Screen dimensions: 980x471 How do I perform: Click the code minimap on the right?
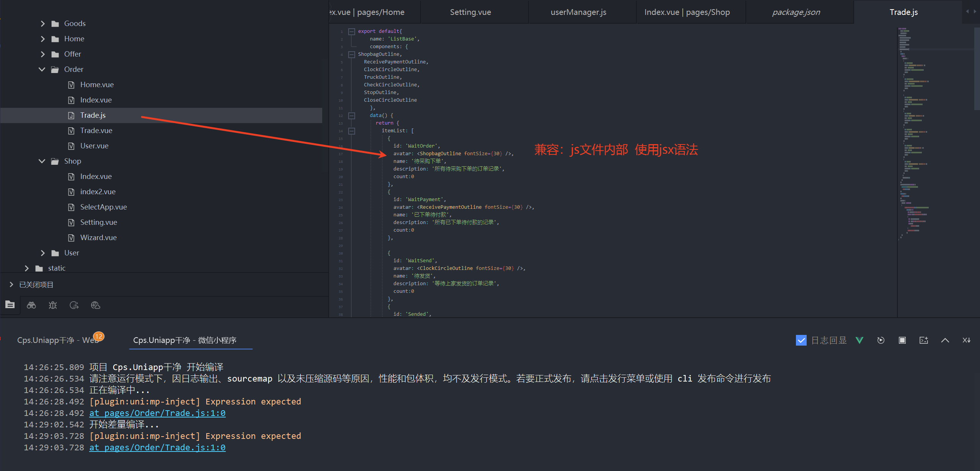pyautogui.click(x=915, y=134)
